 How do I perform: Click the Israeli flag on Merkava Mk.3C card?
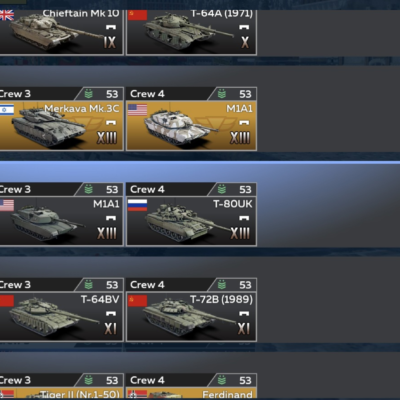pyautogui.click(x=7, y=110)
